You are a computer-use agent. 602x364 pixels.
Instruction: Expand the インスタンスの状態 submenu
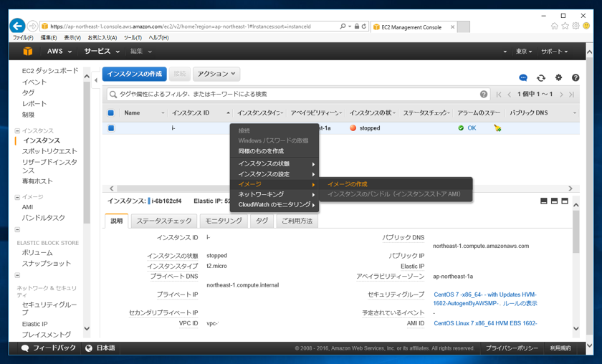click(x=274, y=164)
